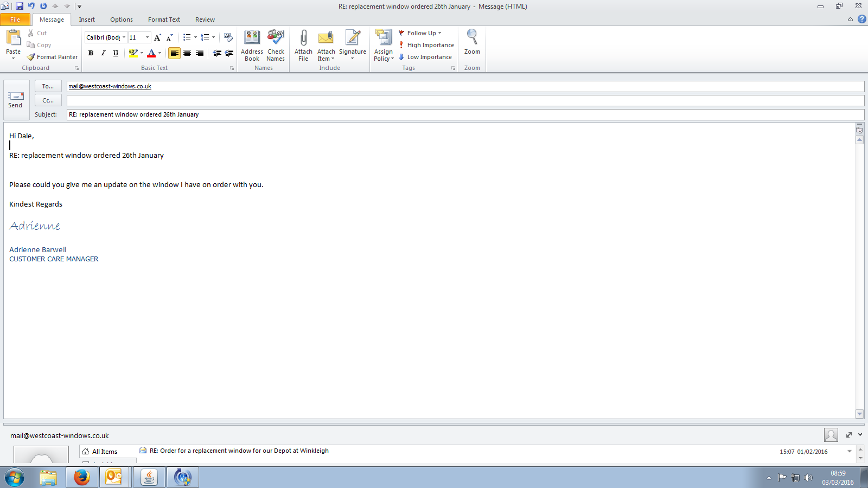Click the Copy command
The width and height of the screenshot is (868, 488).
point(39,45)
